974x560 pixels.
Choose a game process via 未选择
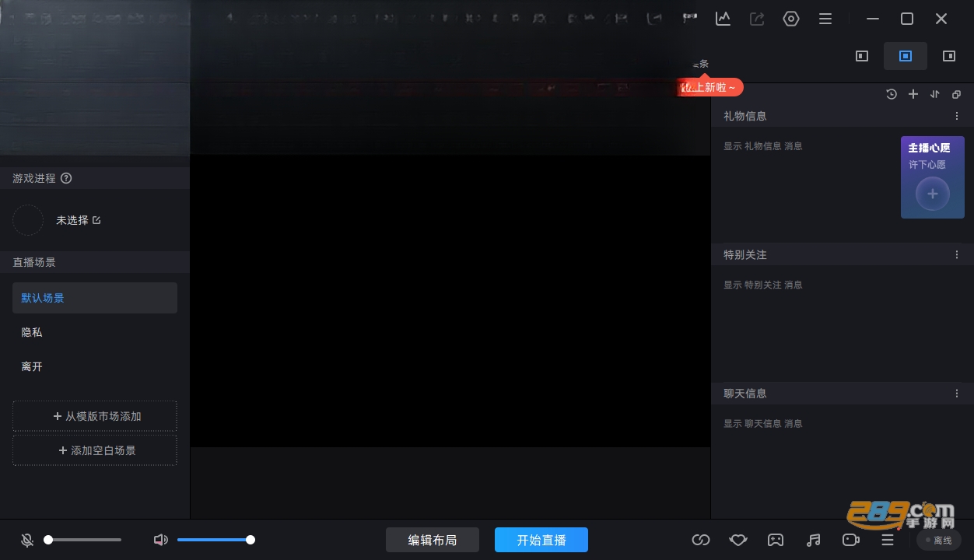[79, 220]
